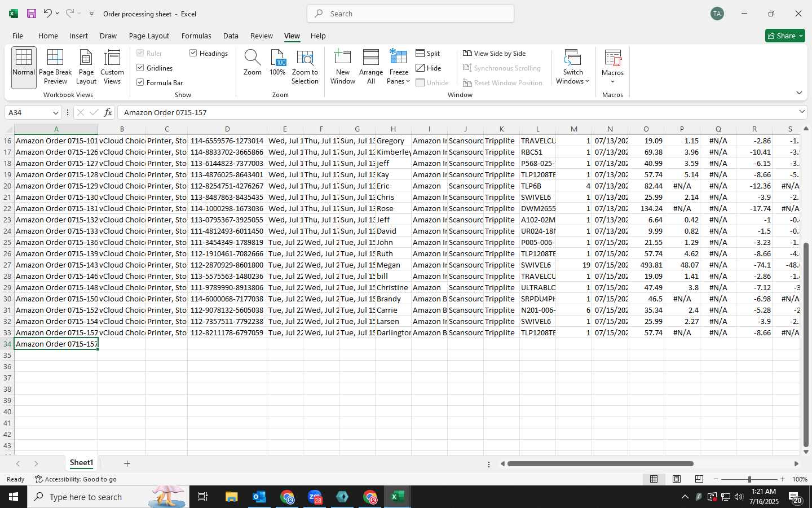812x508 pixels.
Task: Zoom in using the plus button
Action: tap(782, 479)
